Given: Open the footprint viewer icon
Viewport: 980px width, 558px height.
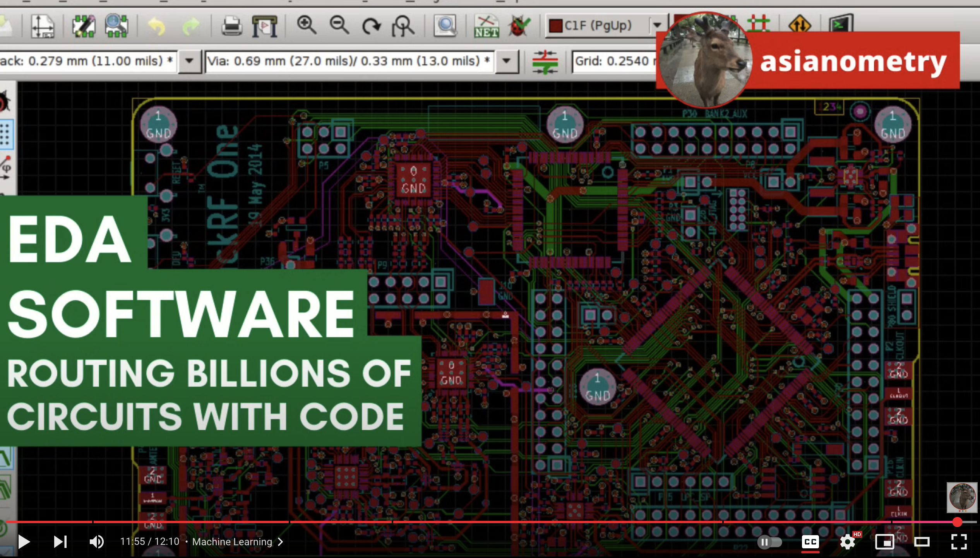Looking at the screenshot, I should point(116,26).
